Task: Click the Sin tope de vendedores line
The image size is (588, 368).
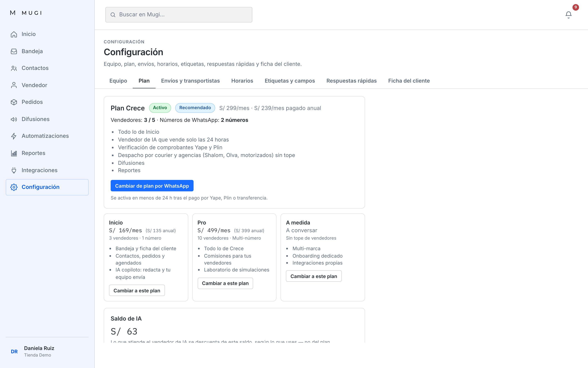Action: click(311, 238)
